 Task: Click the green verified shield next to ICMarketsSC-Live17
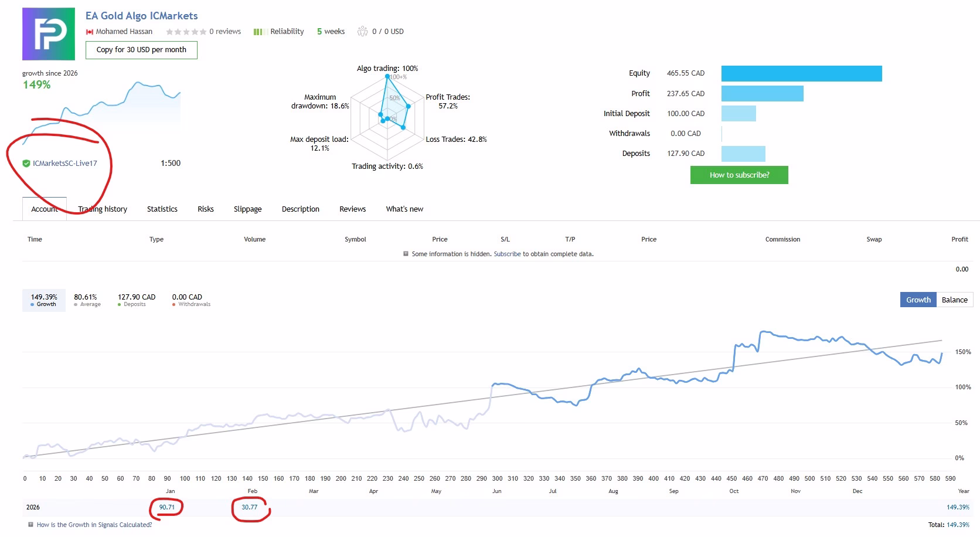pyautogui.click(x=26, y=164)
